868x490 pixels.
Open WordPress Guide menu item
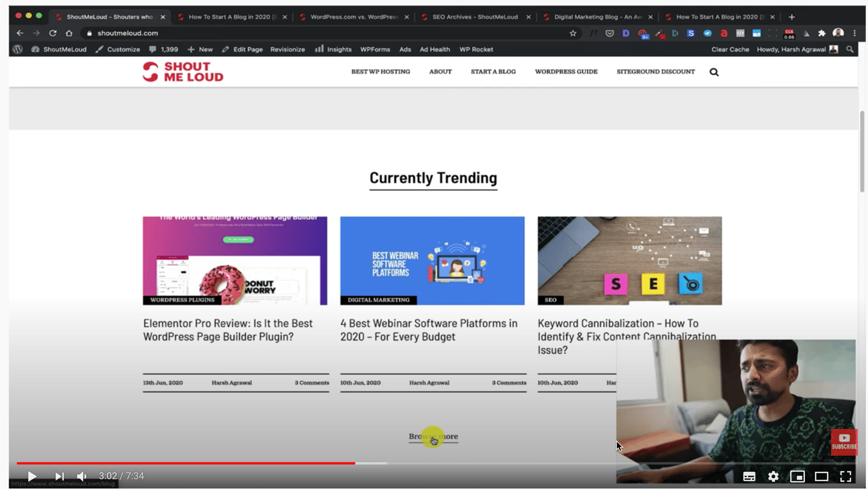(x=566, y=72)
